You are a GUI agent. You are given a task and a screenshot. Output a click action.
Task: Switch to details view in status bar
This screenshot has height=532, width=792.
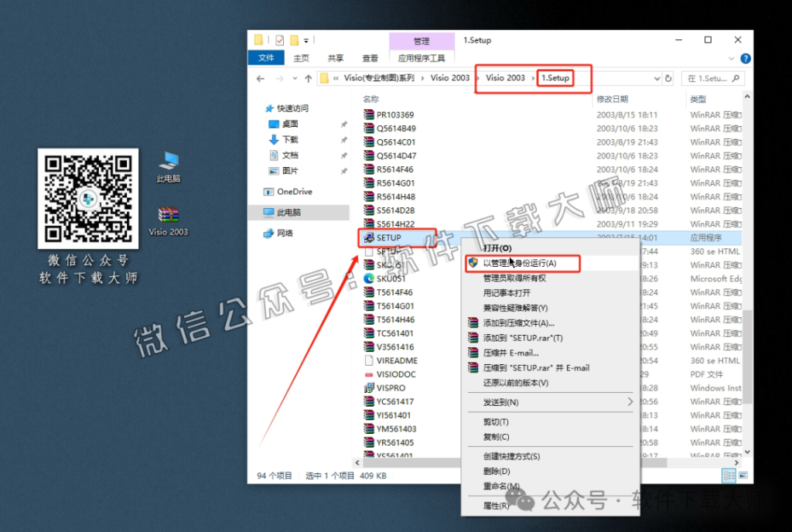point(729,475)
